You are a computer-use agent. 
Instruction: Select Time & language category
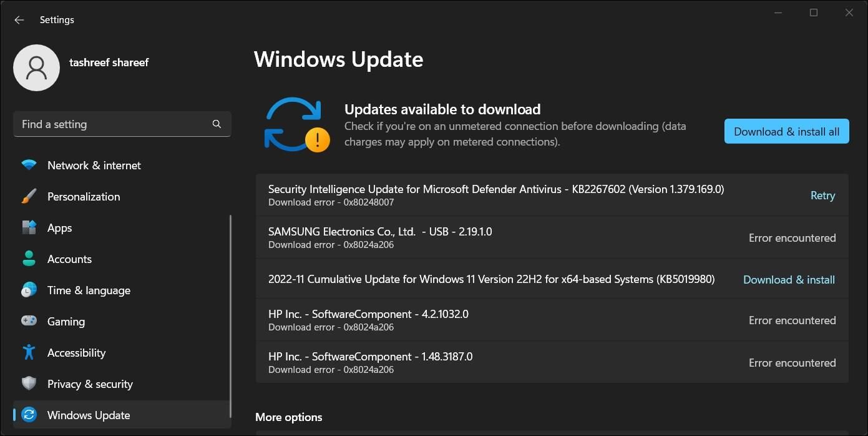tap(122, 290)
